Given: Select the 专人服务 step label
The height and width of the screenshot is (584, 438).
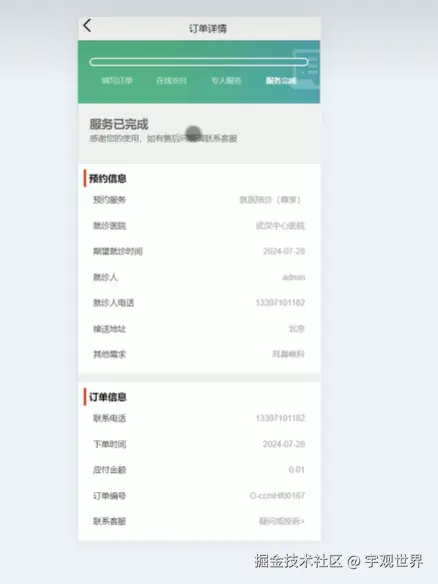Looking at the screenshot, I should [226, 80].
